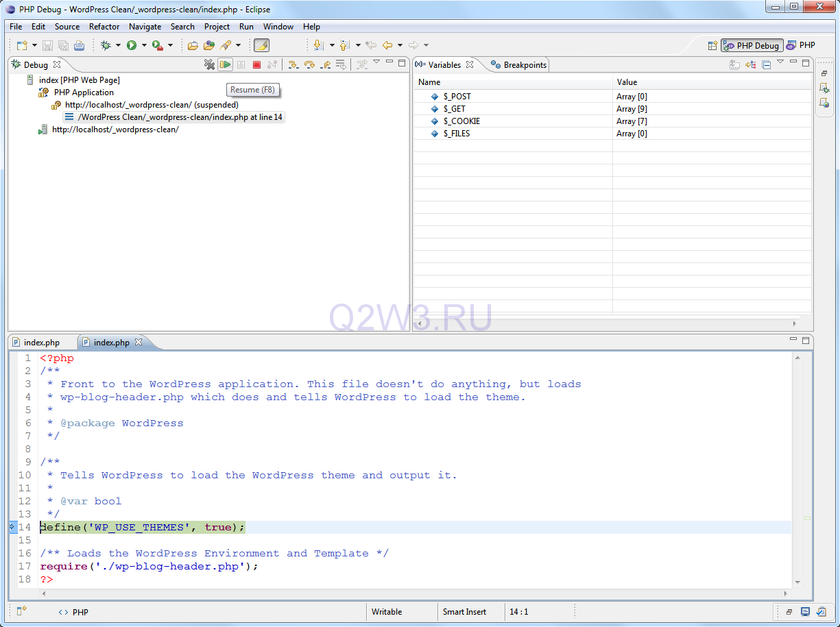Close the active index.php editor tab

[x=138, y=341]
